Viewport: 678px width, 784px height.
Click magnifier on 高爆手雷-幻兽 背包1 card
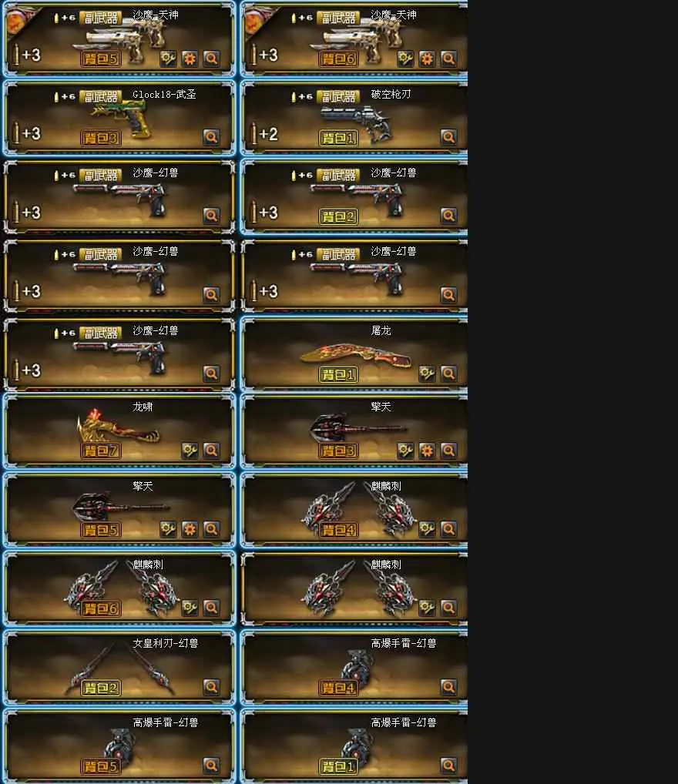coord(448,765)
